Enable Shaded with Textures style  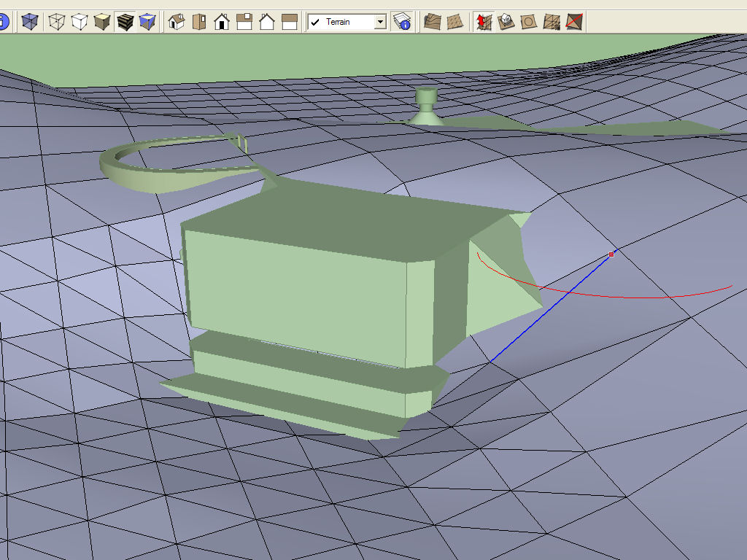tap(125, 22)
